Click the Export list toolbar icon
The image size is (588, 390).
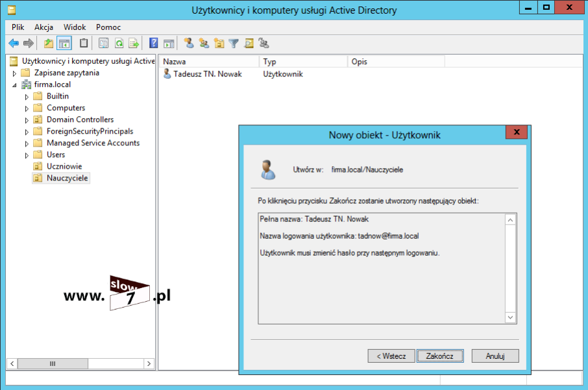click(134, 43)
